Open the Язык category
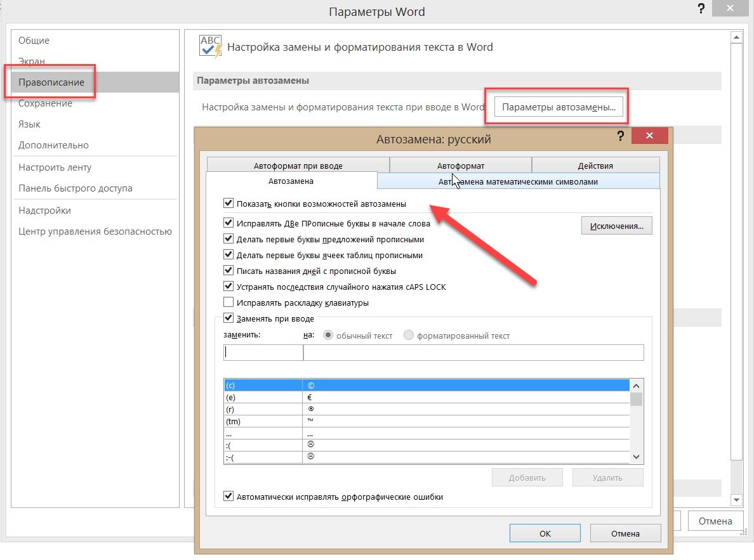The width and height of the screenshot is (754, 560). point(95,124)
